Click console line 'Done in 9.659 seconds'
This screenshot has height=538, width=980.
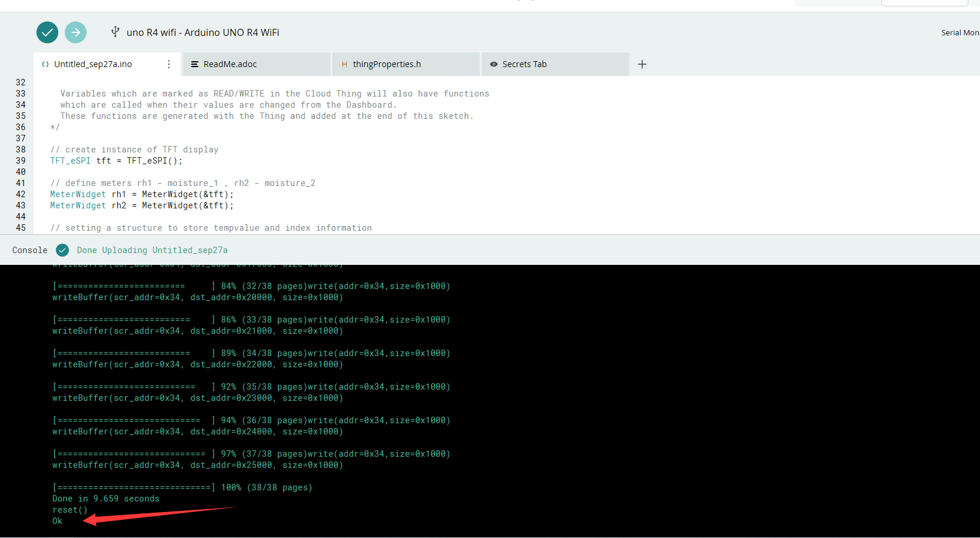click(106, 499)
